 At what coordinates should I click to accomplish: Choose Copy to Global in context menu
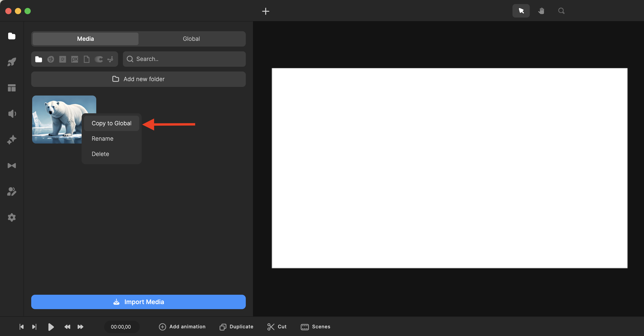(x=112, y=123)
